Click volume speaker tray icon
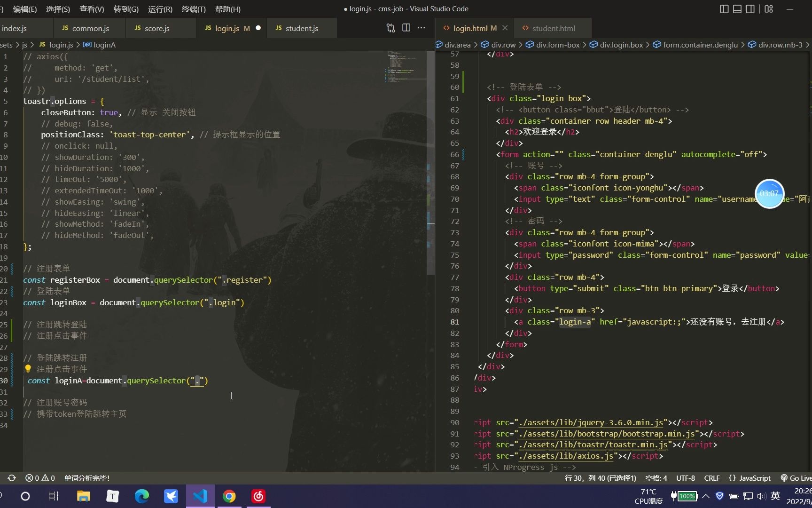Viewport: 812px width, 508px height. (x=762, y=496)
